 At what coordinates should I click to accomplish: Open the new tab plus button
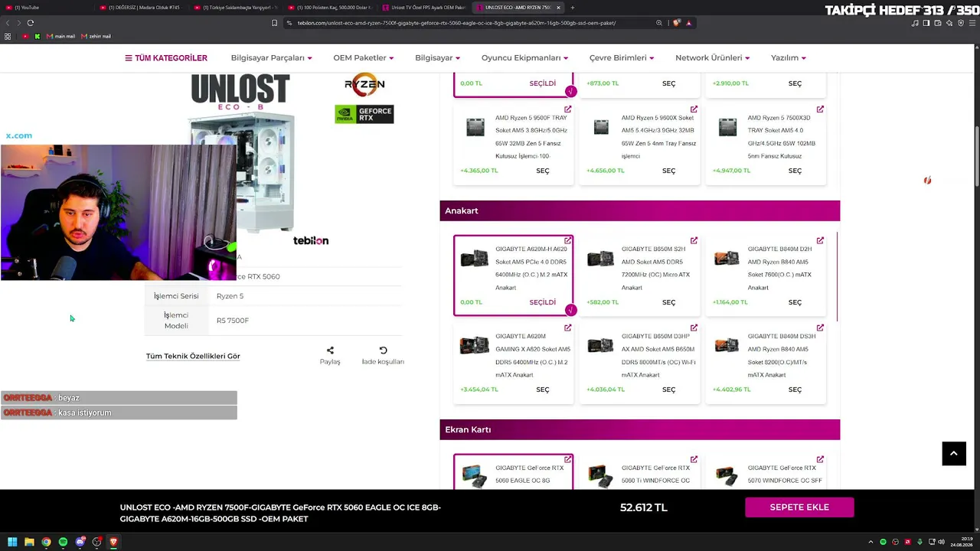click(x=572, y=8)
